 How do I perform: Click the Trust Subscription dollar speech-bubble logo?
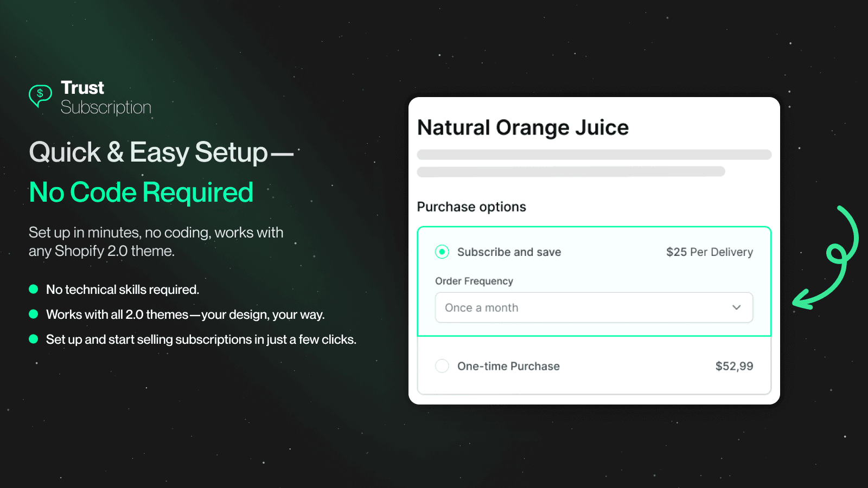pyautogui.click(x=40, y=95)
